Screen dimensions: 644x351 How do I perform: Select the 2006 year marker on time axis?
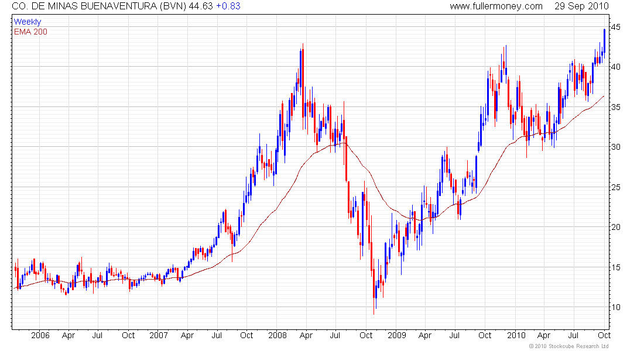point(40,335)
